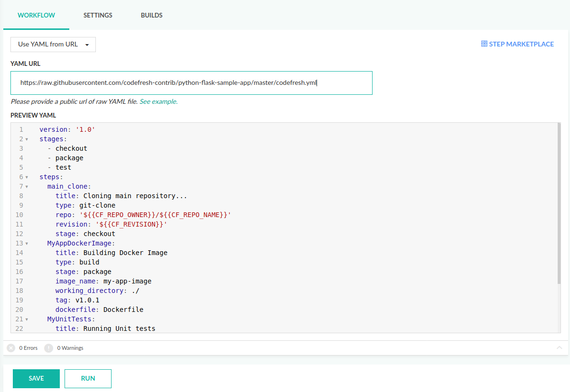The width and height of the screenshot is (570, 392).
Task: Collapse the steps section fold arrow
Action: coord(27,177)
